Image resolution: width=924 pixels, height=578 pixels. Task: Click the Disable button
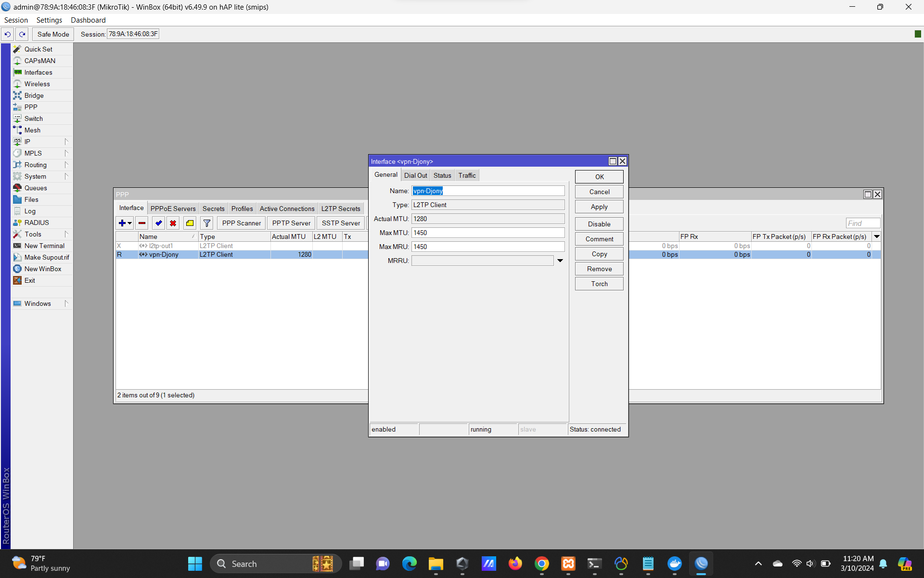599,224
